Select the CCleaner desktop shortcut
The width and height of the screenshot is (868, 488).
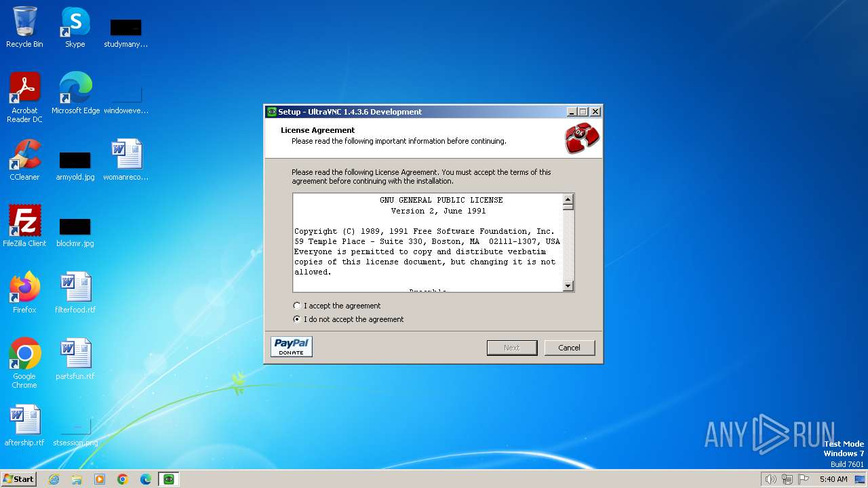(24, 160)
